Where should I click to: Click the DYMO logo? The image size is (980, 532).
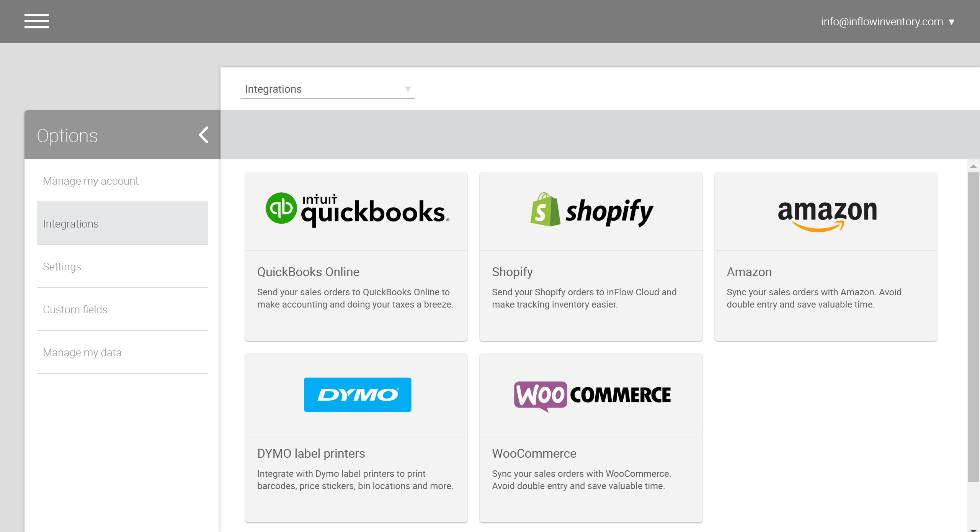click(357, 394)
